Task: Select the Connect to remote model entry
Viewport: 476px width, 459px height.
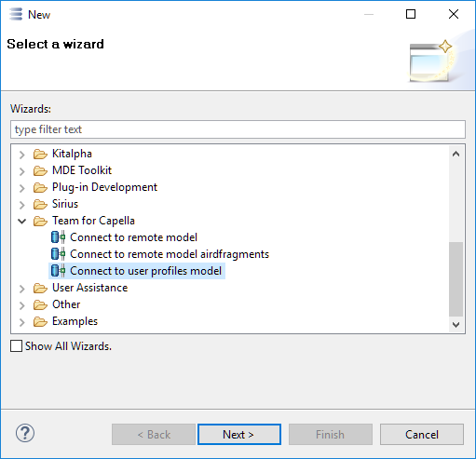Action: coord(133,237)
